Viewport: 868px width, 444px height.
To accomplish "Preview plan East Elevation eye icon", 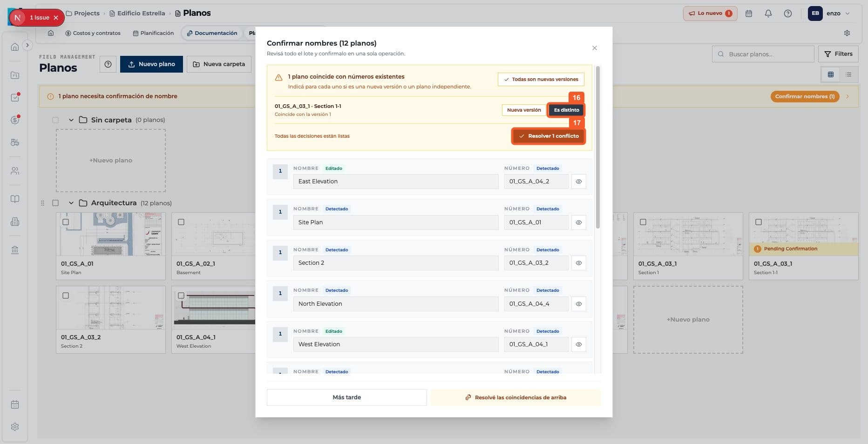I will [x=579, y=182].
